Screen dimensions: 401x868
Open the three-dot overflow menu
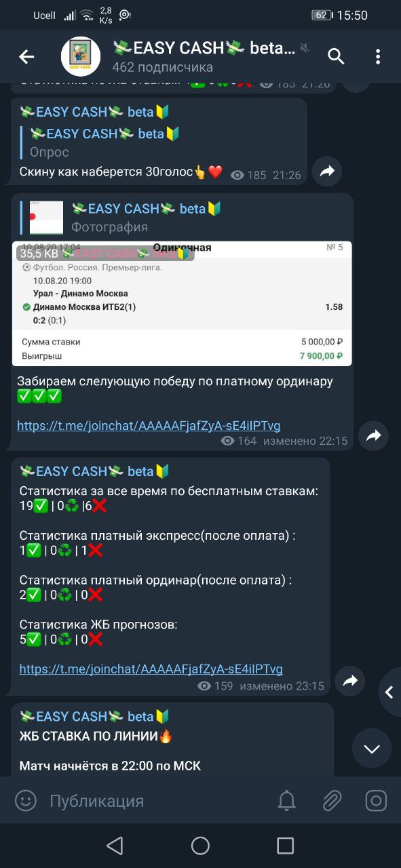[x=378, y=56]
